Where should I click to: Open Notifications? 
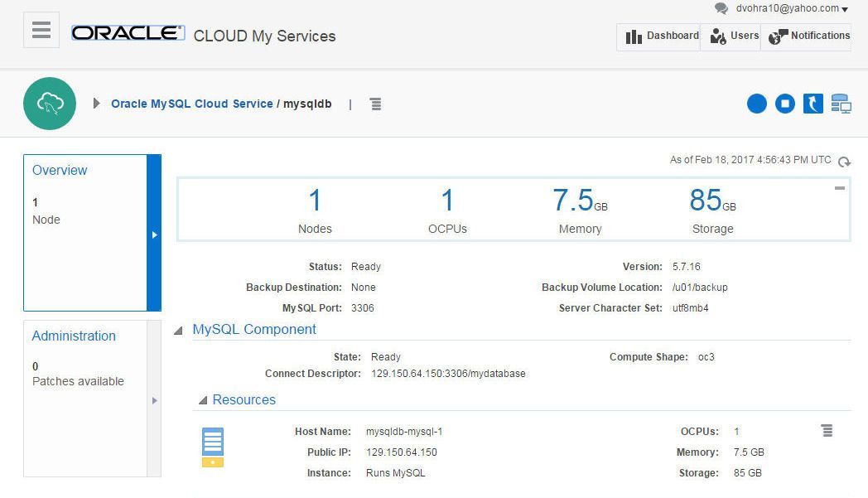(806, 36)
